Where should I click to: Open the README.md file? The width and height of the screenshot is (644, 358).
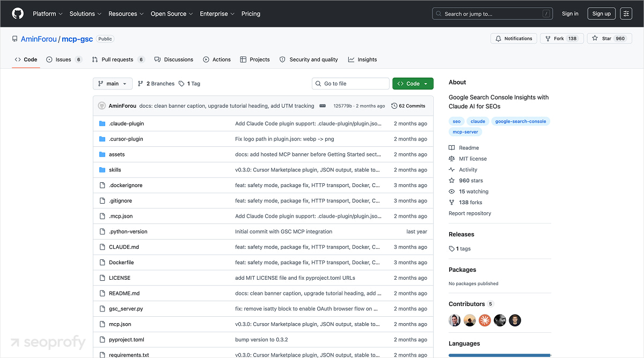[x=124, y=294]
